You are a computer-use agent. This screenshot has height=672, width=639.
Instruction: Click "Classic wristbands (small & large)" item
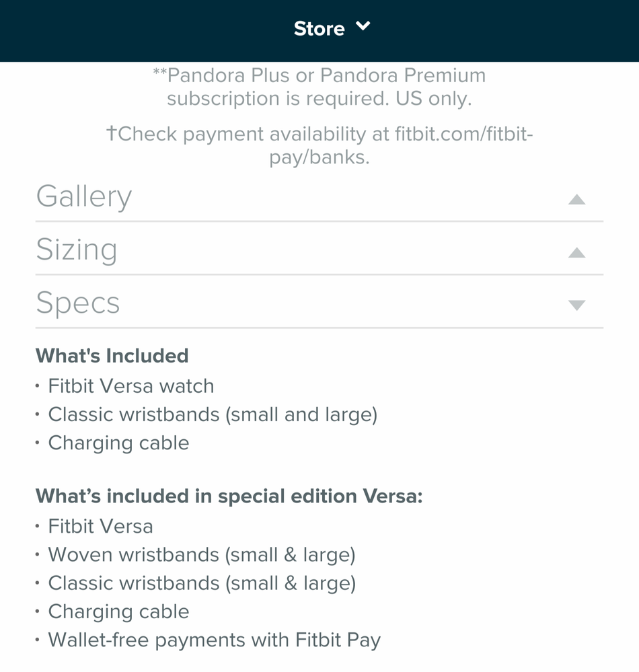202,583
